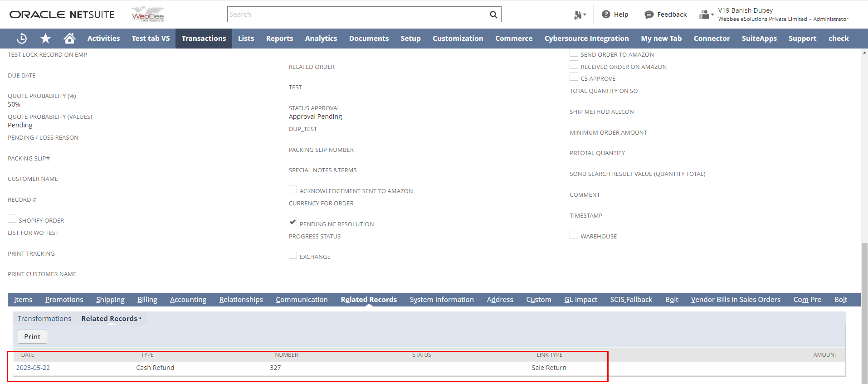868x384 pixels.
Task: Switch to the SCIS Fallback subtab
Action: (631, 299)
